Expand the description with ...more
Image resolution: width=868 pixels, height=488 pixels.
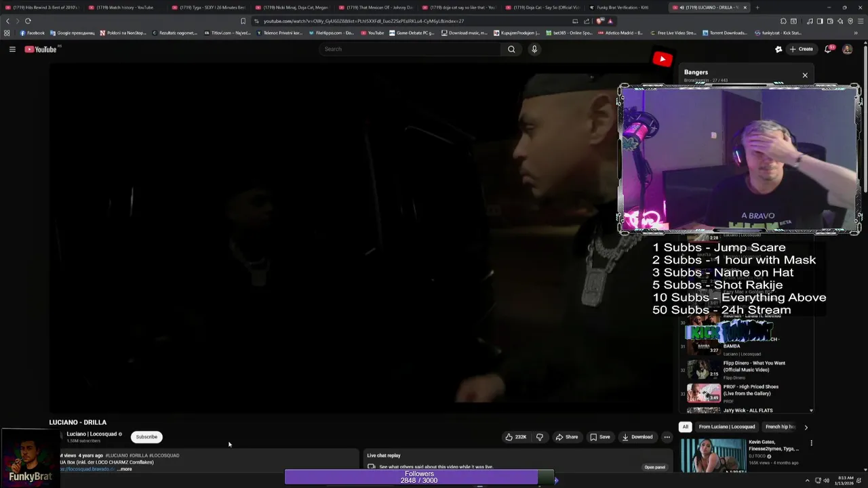(125, 469)
